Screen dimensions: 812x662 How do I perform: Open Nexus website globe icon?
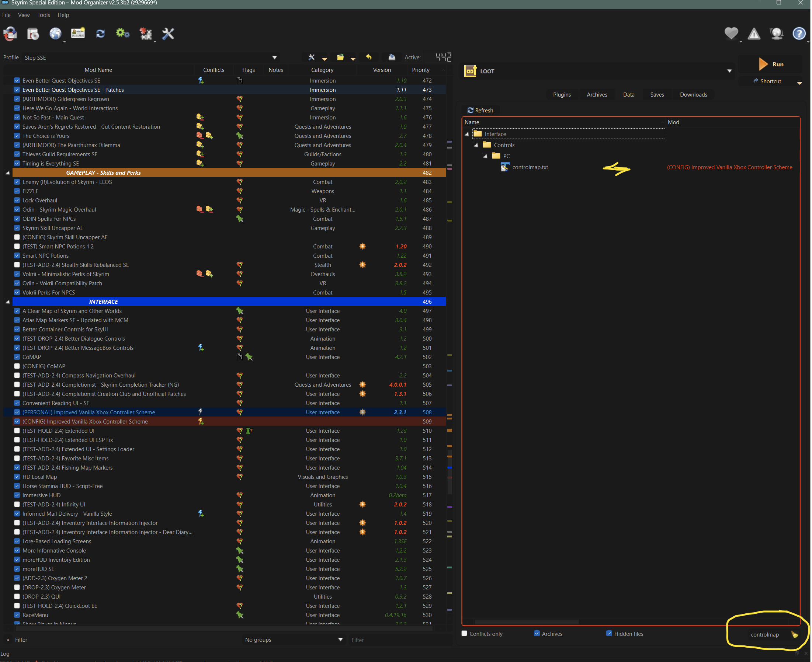(55, 34)
